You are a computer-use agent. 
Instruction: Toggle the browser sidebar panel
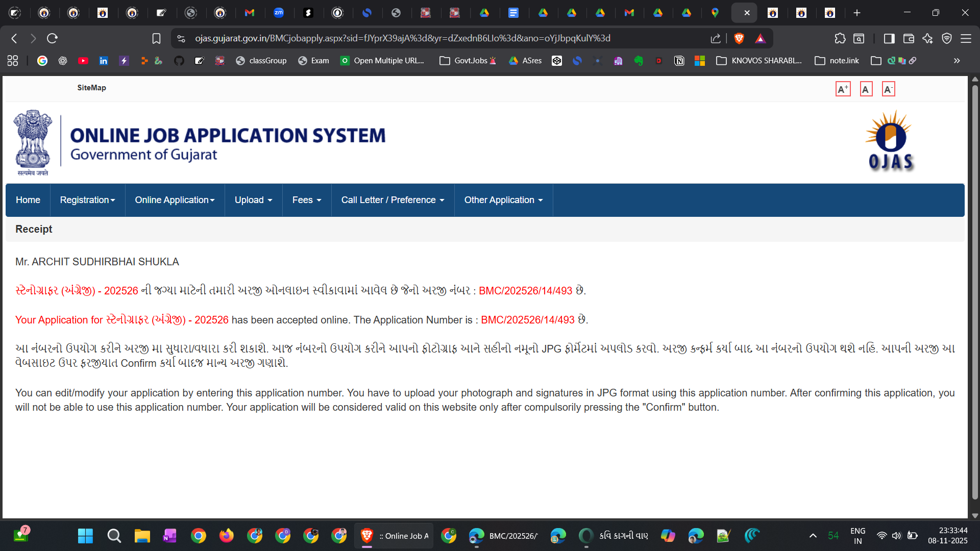point(889,38)
